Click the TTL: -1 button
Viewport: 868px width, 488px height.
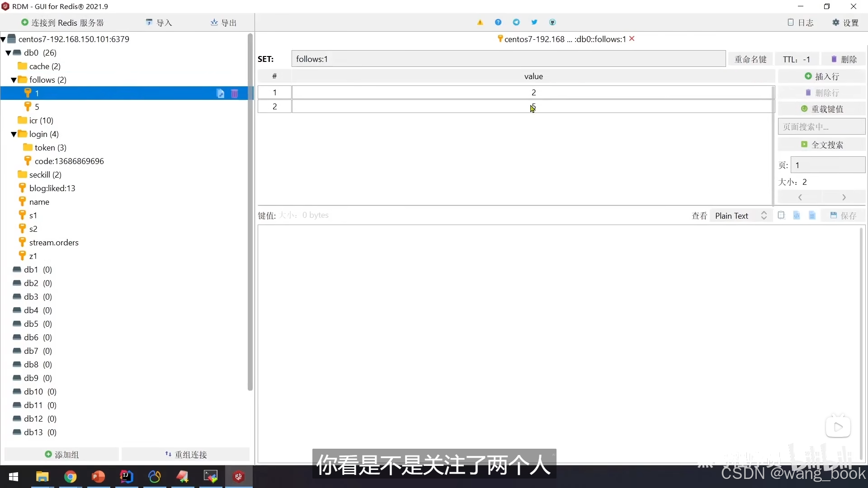pos(797,59)
